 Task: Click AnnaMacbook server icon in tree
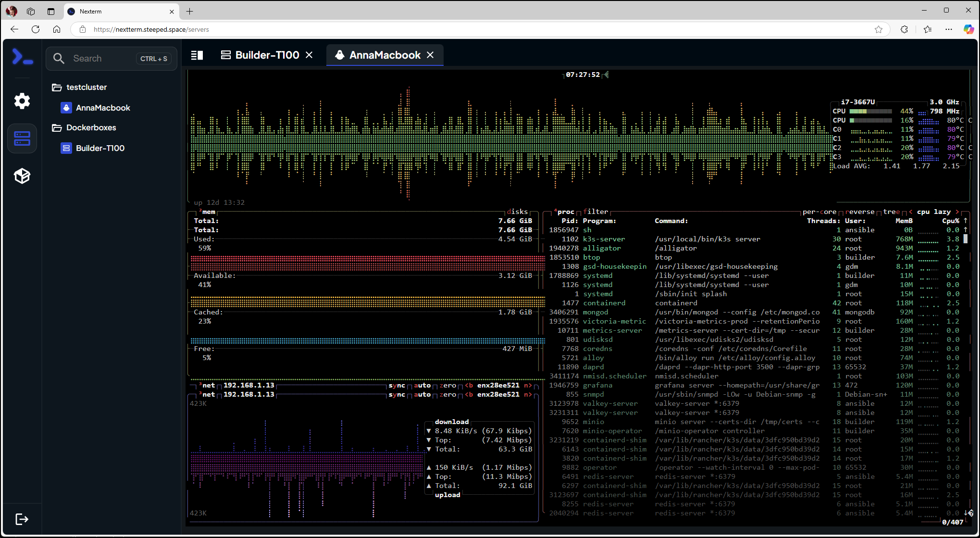(66, 108)
